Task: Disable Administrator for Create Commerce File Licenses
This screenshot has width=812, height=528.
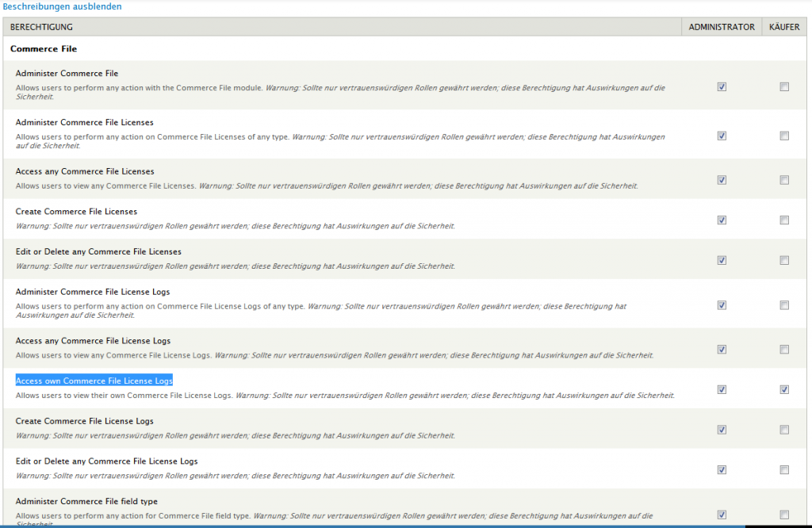Action: (722, 220)
